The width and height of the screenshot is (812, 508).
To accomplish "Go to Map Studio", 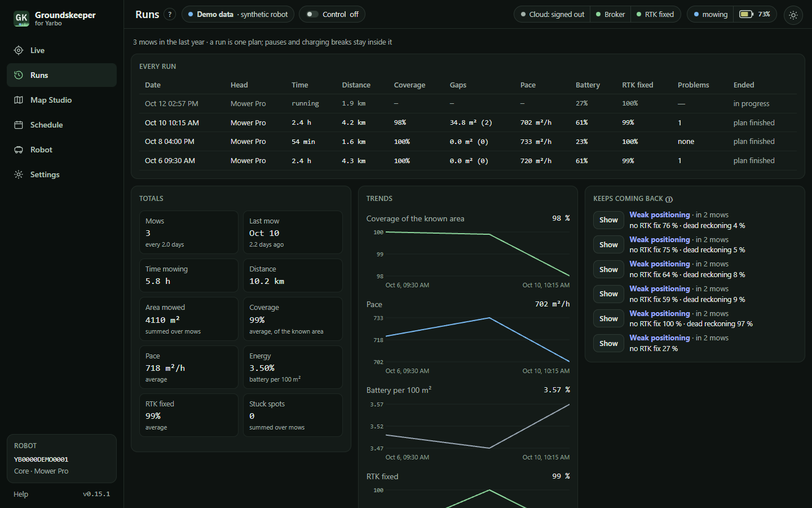I will (61, 100).
